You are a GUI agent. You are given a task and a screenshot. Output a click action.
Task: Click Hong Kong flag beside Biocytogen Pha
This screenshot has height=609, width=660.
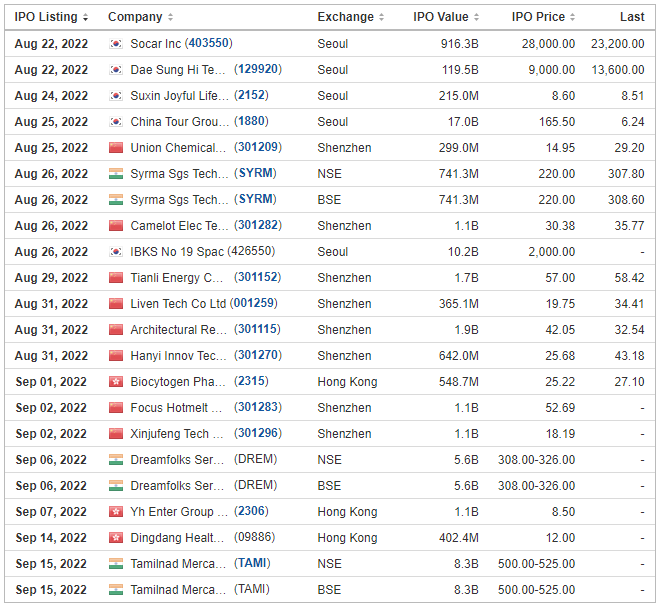tap(116, 382)
